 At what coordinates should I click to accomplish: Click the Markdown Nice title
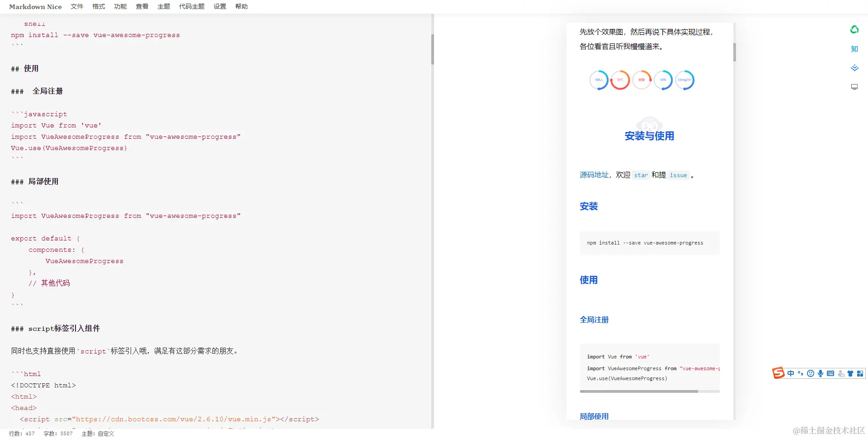click(x=35, y=7)
